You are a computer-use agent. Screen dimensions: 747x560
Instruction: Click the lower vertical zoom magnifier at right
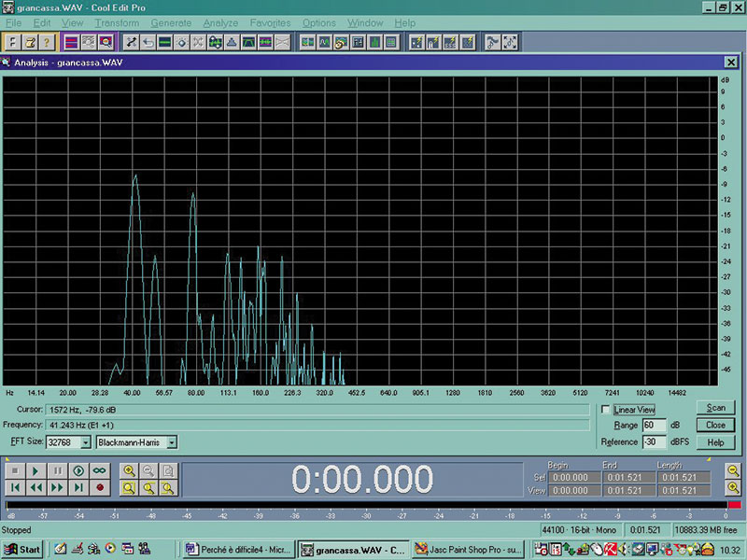[x=733, y=487]
